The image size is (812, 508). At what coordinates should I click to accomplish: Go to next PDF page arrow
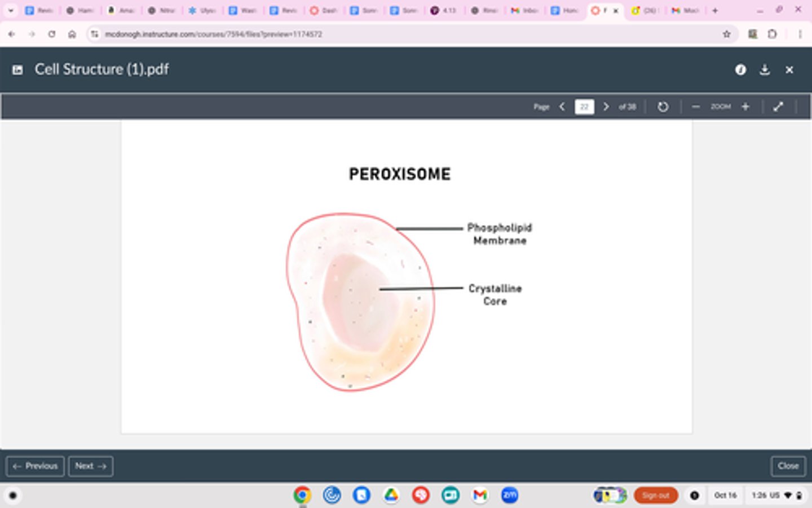(x=606, y=107)
